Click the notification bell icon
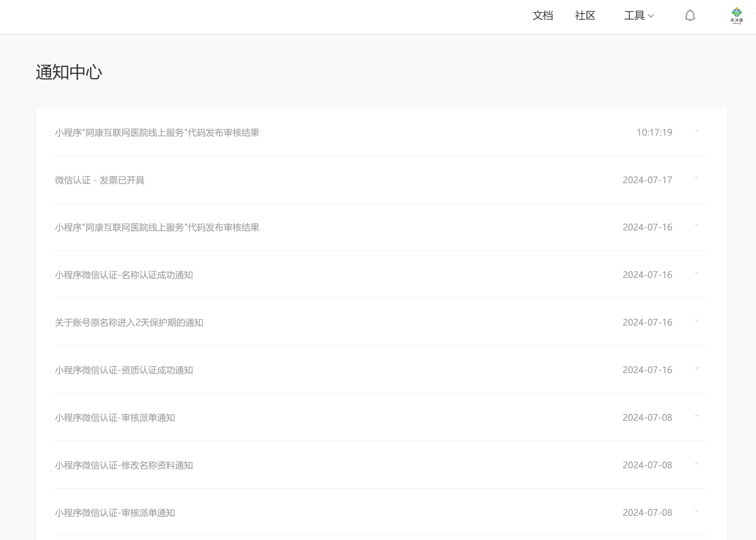Image resolution: width=756 pixels, height=540 pixels. (x=690, y=16)
